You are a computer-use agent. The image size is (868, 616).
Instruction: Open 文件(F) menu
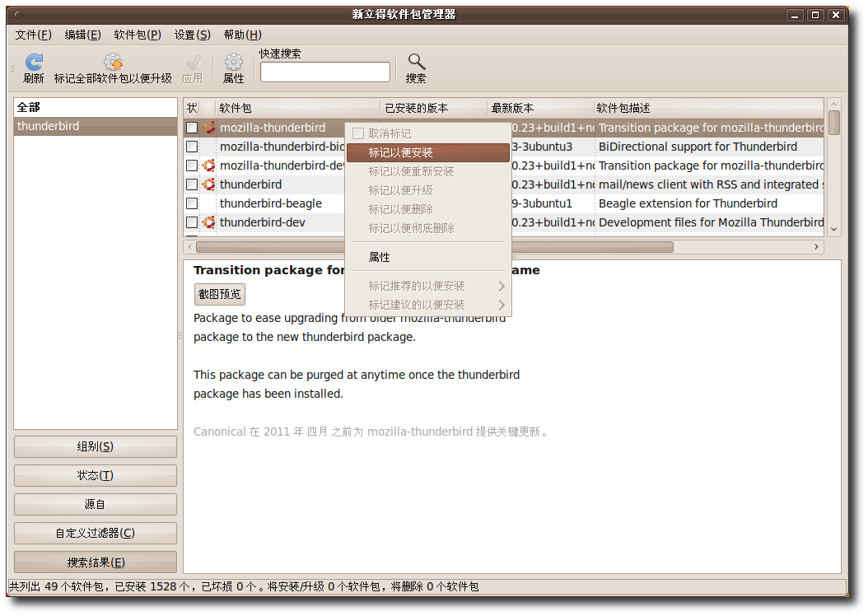pos(33,35)
